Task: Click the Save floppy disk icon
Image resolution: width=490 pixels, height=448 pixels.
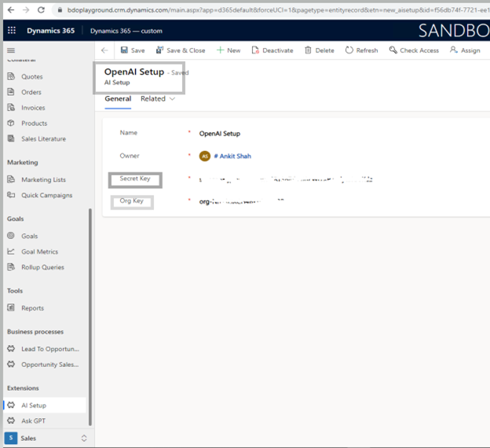Action: pos(124,50)
